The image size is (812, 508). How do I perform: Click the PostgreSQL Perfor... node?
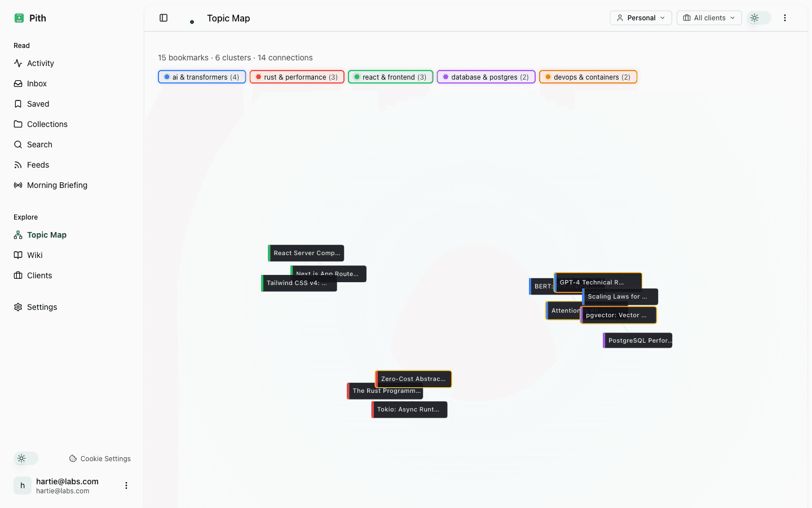(638, 340)
